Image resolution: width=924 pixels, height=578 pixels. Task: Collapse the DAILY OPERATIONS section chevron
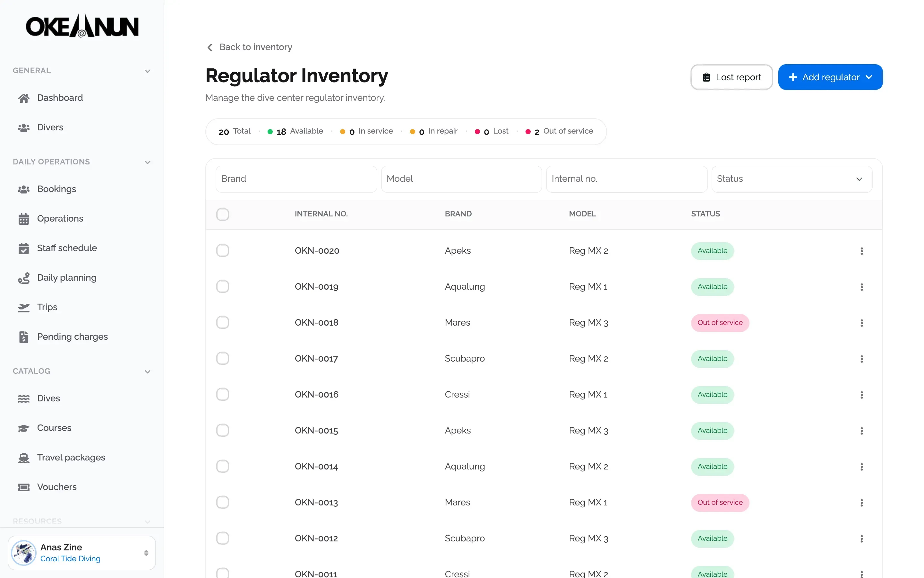click(x=147, y=162)
